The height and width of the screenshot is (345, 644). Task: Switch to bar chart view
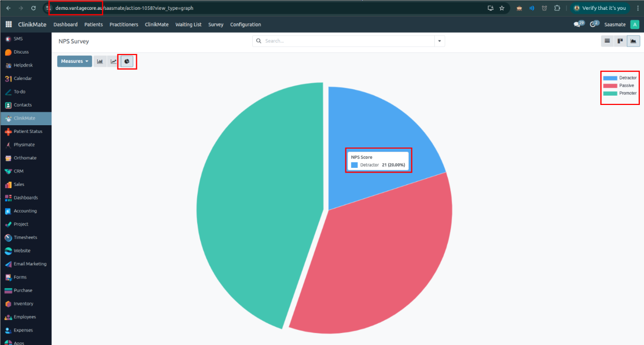pos(100,61)
